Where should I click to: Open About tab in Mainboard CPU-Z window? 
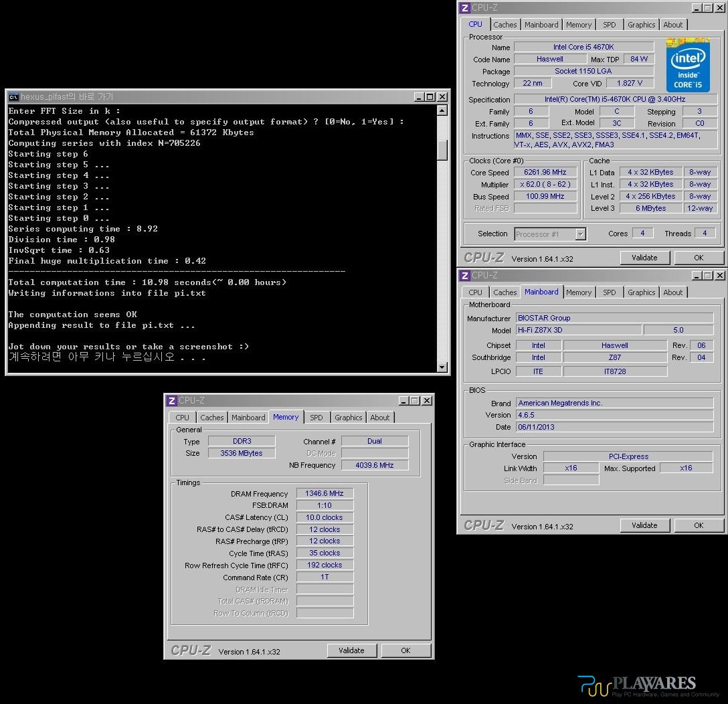click(x=672, y=292)
